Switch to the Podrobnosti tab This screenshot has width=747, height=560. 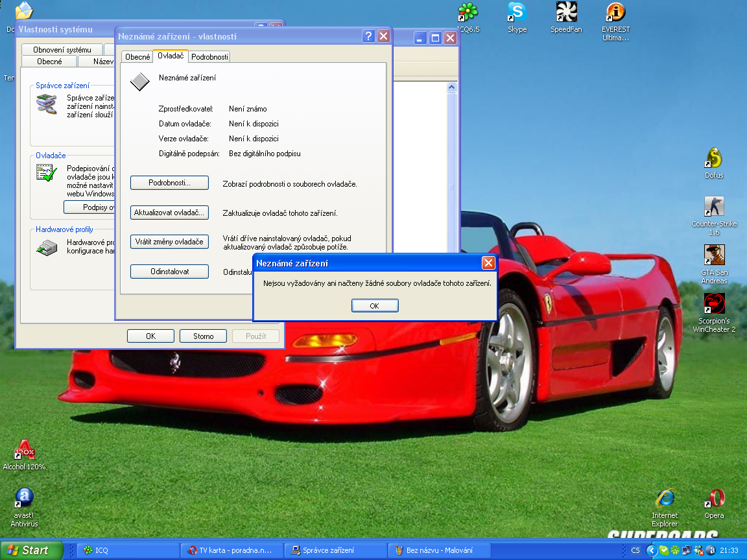click(209, 57)
